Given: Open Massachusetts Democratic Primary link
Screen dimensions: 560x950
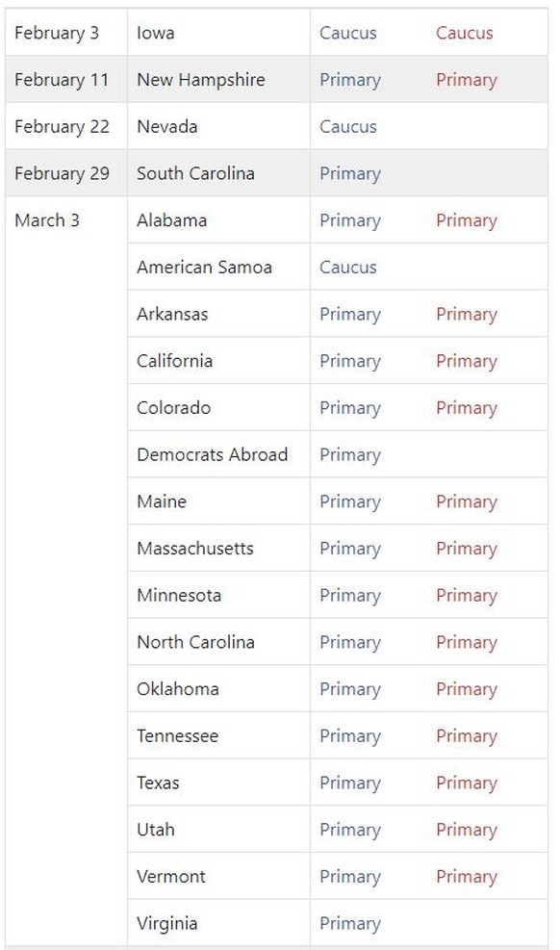Looking at the screenshot, I should pos(350,549).
